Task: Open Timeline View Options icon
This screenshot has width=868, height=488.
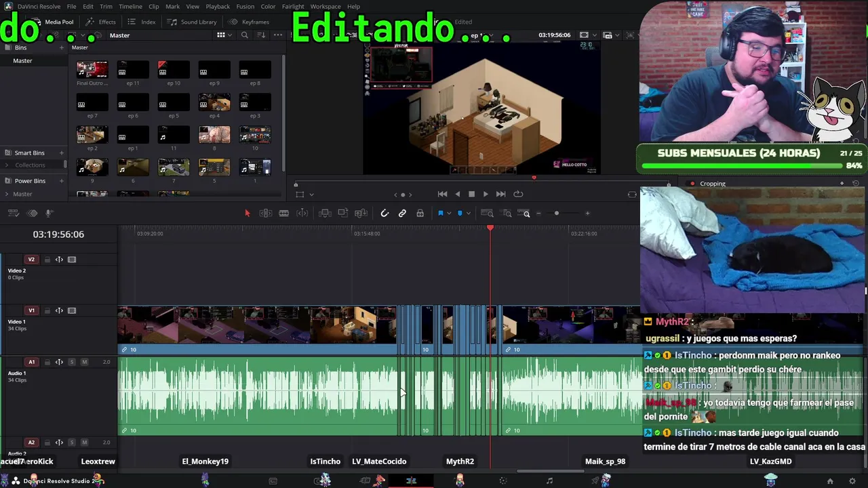Action: click(x=13, y=213)
